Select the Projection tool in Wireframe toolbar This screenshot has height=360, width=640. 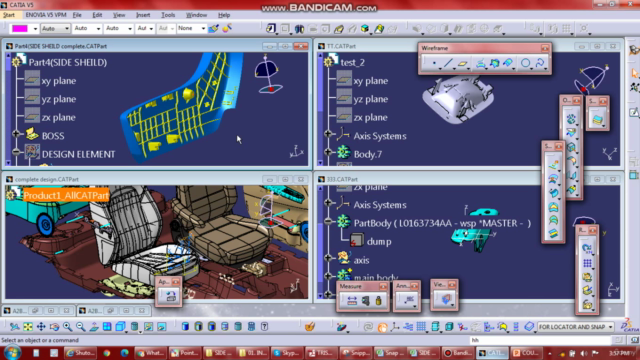click(x=481, y=63)
